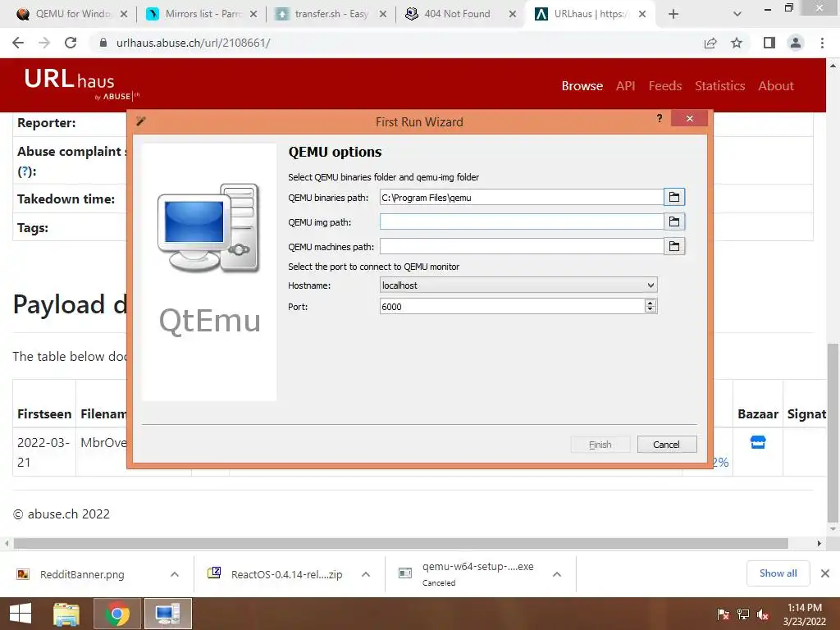This screenshot has width=840, height=630.
Task: Open the RedditBanner.png download
Action: pos(82,574)
